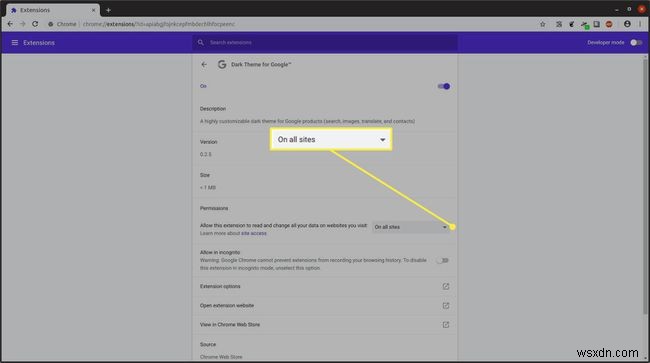Click the page vertical scrollbar
The height and width of the screenshot is (363, 650).
[x=645, y=186]
